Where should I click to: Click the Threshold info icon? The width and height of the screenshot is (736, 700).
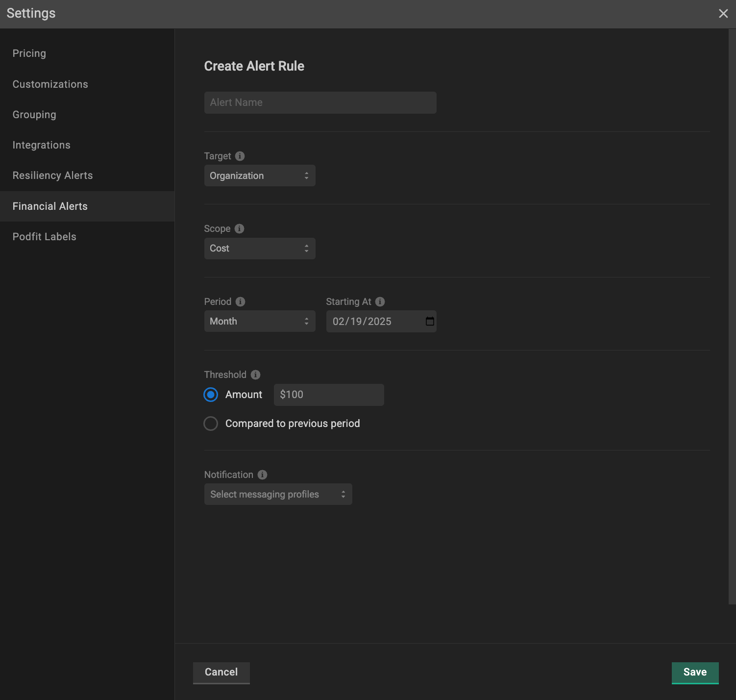click(255, 375)
